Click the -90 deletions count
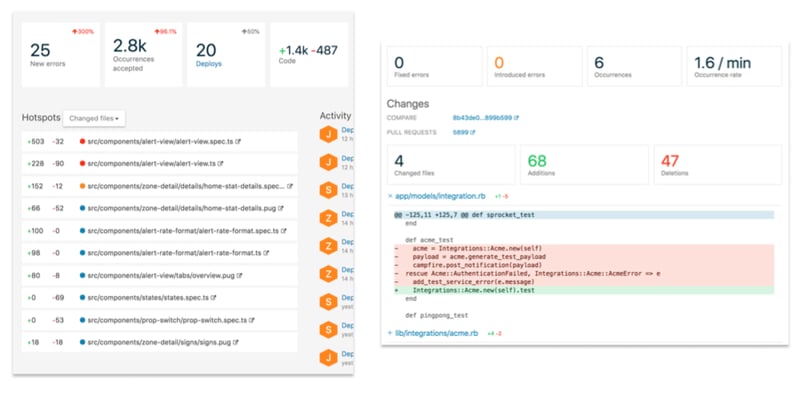The height and width of the screenshot is (396, 800). pos(58,164)
